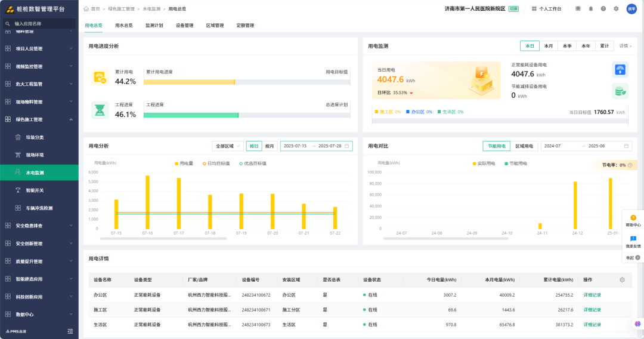The image size is (644, 339).
Task: Expand 视频监控管理 sidebar menu
Action: [39, 66]
